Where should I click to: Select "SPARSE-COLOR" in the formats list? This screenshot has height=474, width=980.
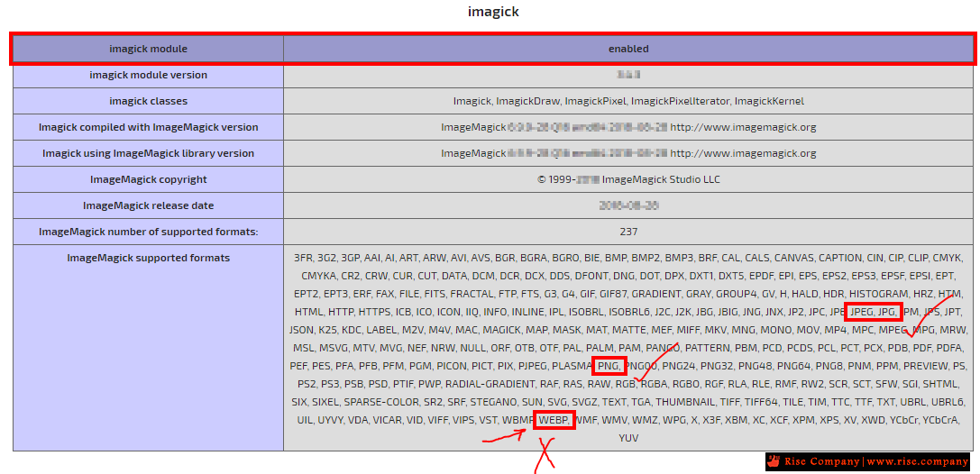tap(380, 402)
